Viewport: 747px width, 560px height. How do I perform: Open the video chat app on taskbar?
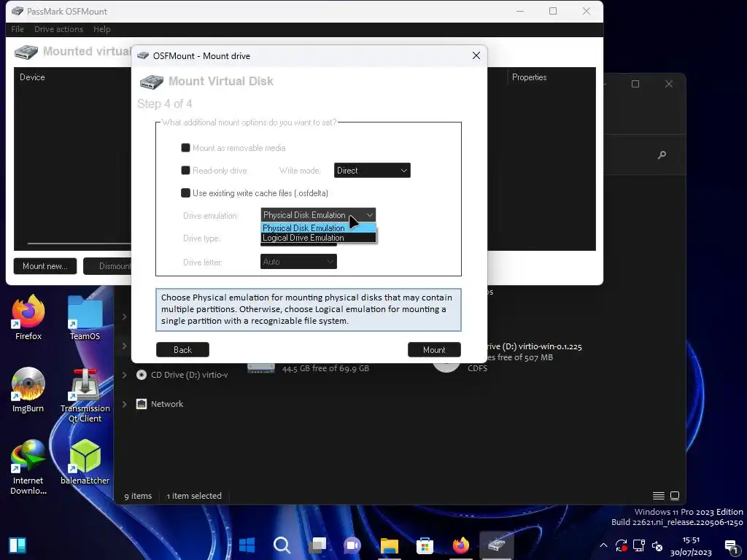tap(352, 545)
